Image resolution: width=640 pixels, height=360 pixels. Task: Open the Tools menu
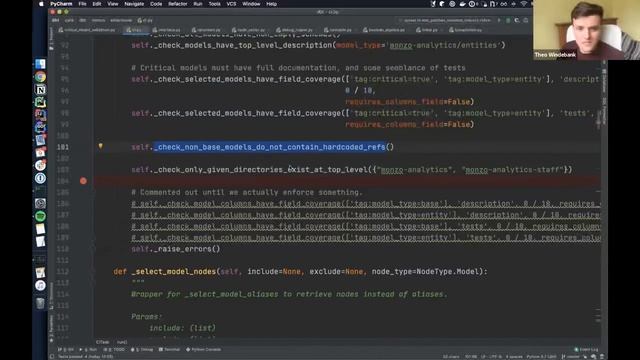click(x=214, y=4)
